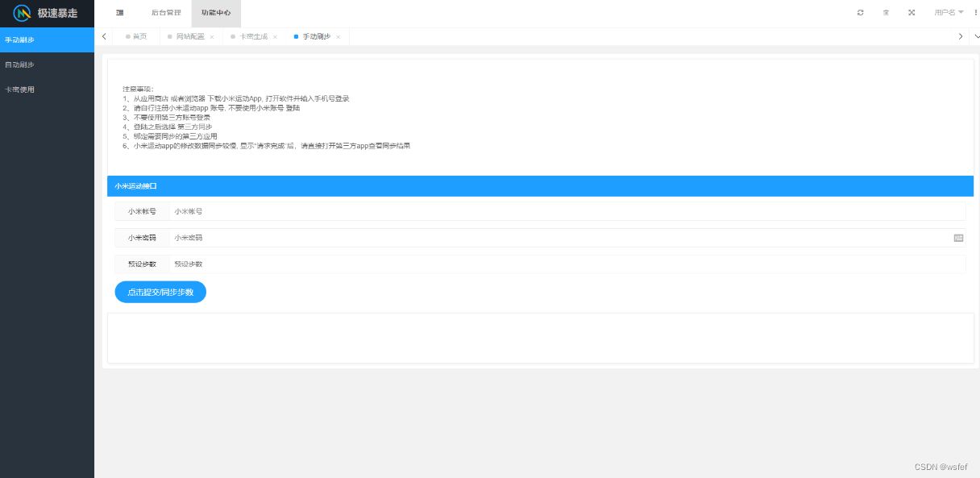Collapse the sidebar with the menu-fold icon

point(120,13)
